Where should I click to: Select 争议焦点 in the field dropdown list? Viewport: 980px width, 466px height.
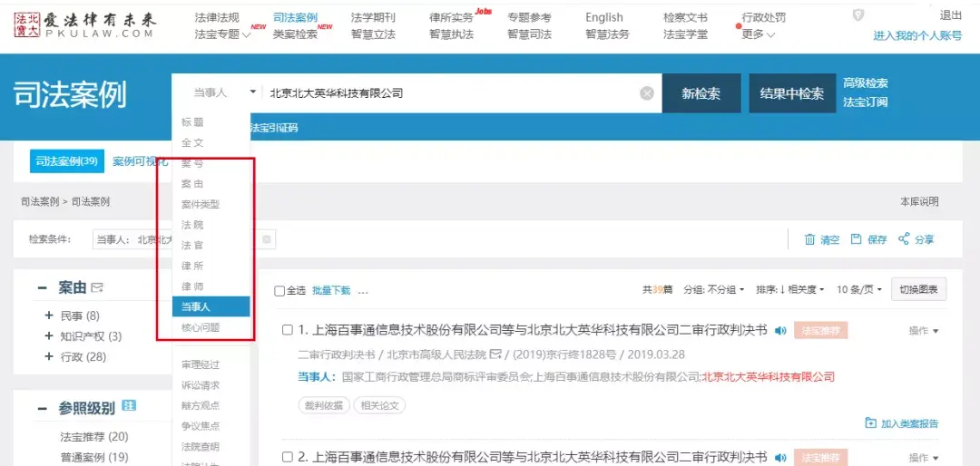[201, 426]
